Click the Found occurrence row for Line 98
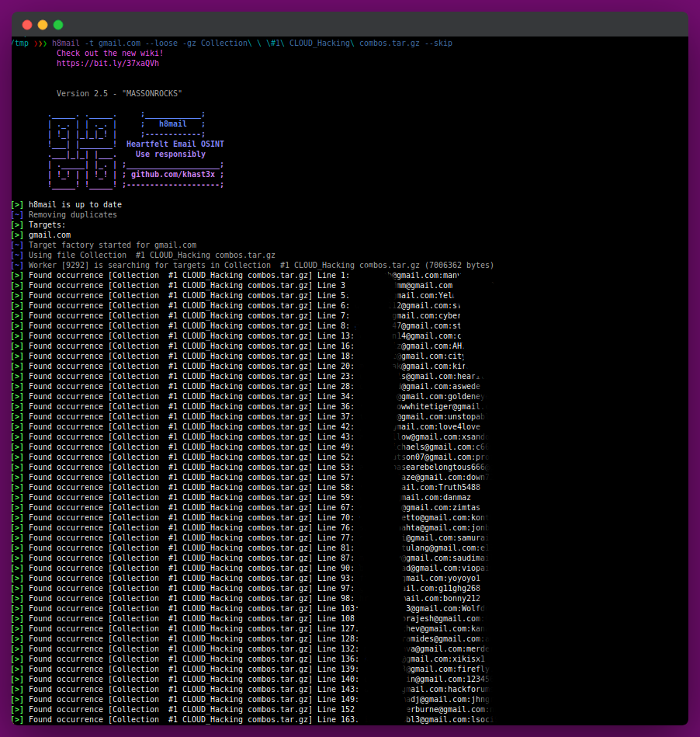Viewport: 700px width, 737px height. point(246,598)
